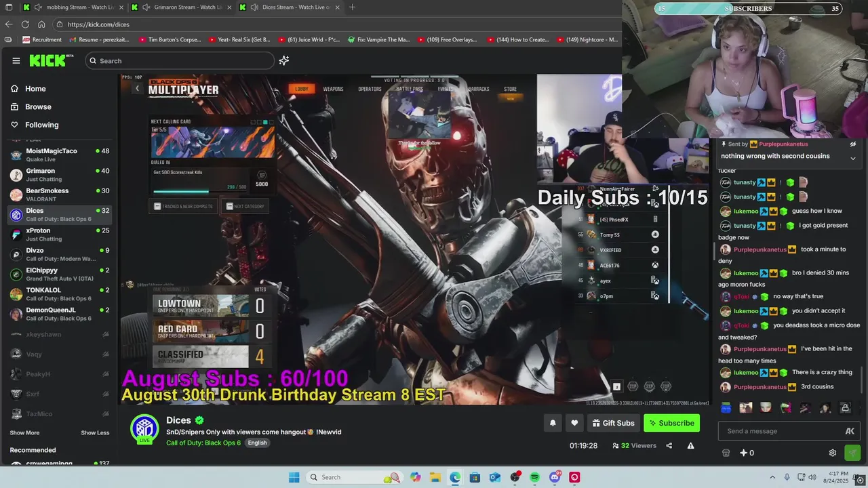Screen dimensions: 868x488
Task: Open the BearSmokess channel in the sidebar
Action: pyautogui.click(x=59, y=195)
